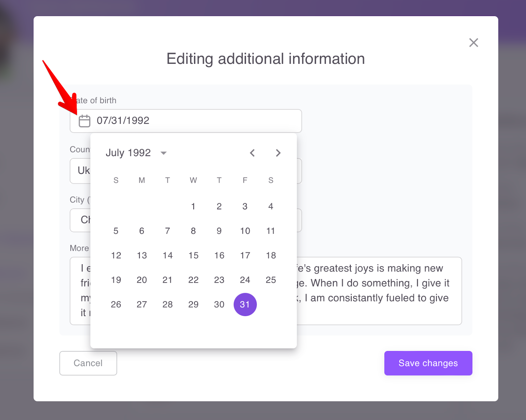Viewport: 526px width, 420px height.
Task: Go to next month in calendar
Action: 278,153
